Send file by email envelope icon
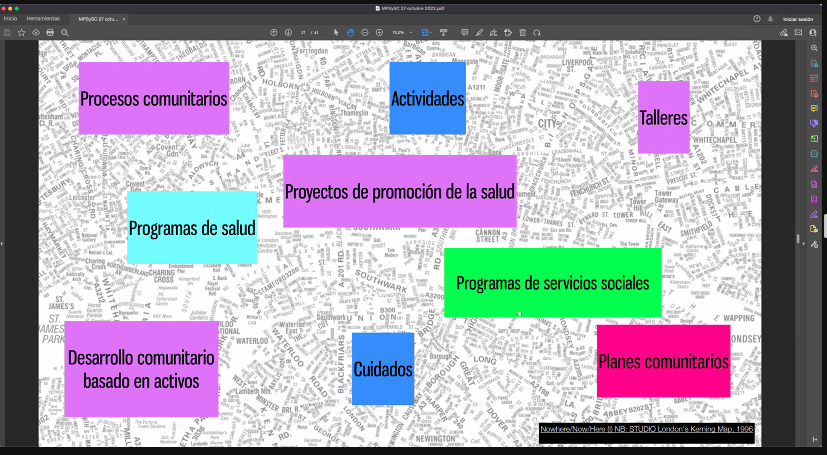Image resolution: width=827 pixels, height=455 pixels. [799, 33]
